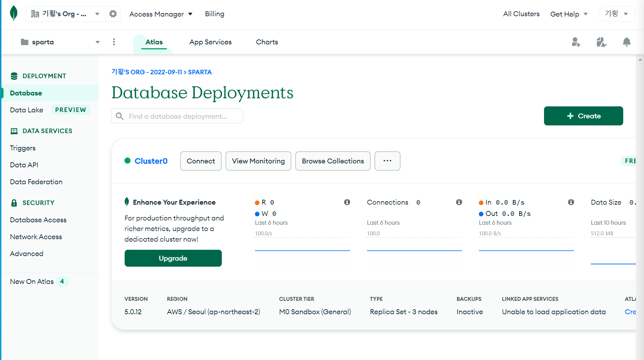Open Network Access settings
The image size is (644, 360).
(36, 237)
